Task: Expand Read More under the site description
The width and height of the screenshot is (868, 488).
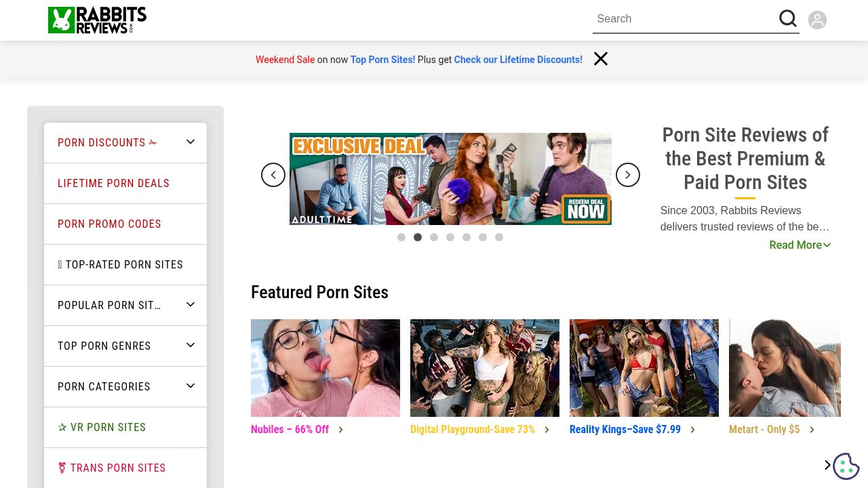Action: (x=800, y=245)
